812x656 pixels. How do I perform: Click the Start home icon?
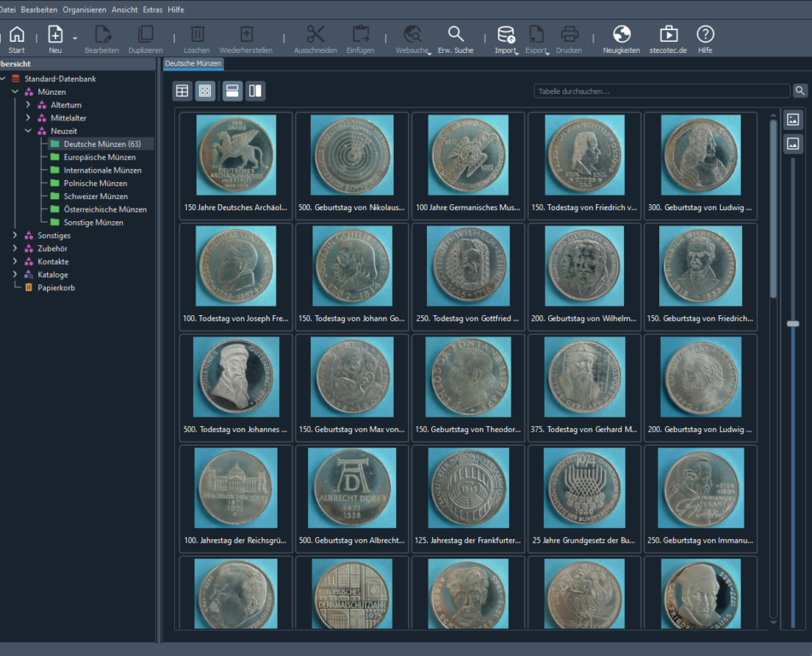(16, 35)
